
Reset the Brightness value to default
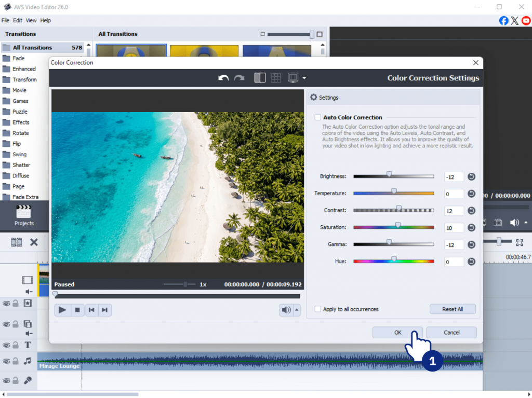pos(471,177)
